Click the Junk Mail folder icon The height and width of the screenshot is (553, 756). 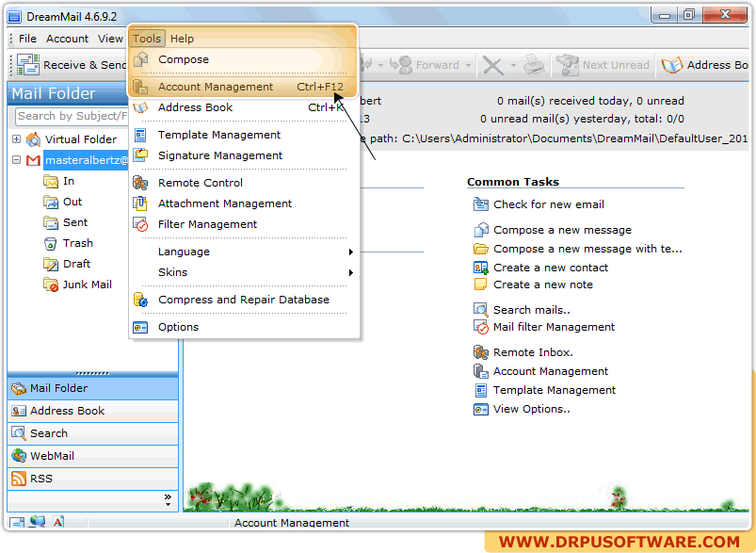[51, 285]
